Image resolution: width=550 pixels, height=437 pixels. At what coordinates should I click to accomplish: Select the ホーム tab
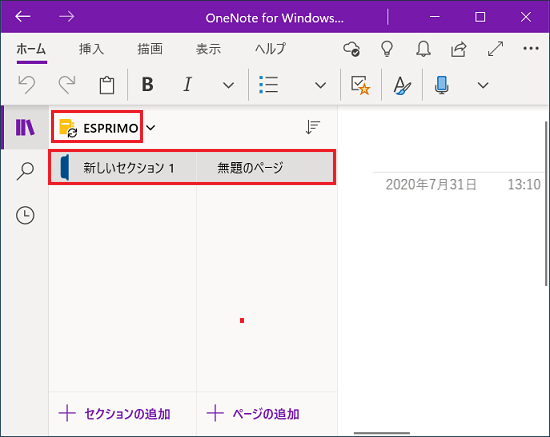coord(31,49)
